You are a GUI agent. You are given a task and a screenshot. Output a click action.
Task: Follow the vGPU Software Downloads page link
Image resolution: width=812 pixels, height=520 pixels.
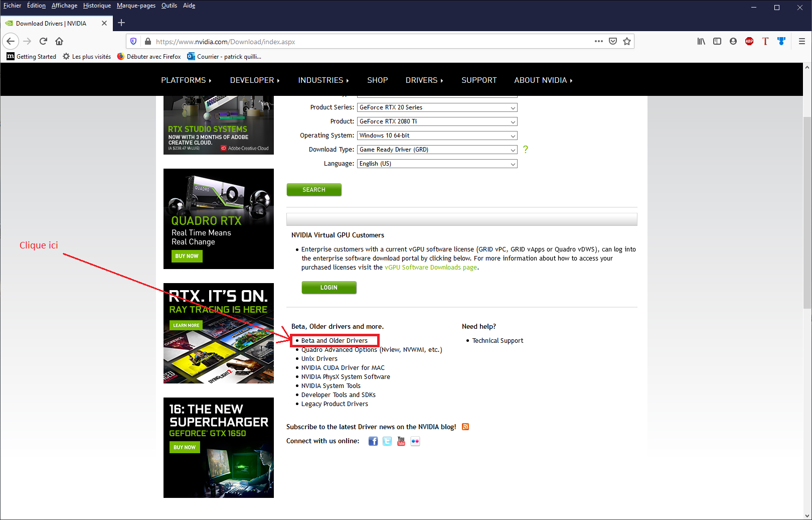431,267
